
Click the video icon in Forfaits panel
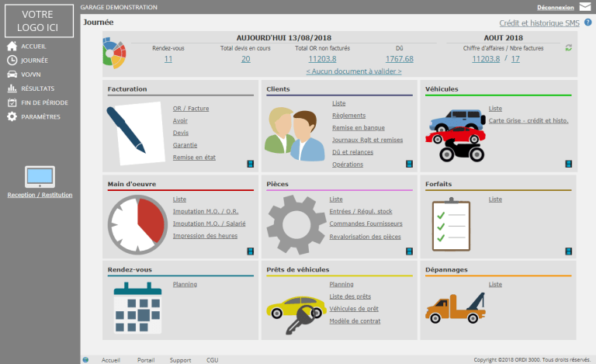tap(568, 251)
